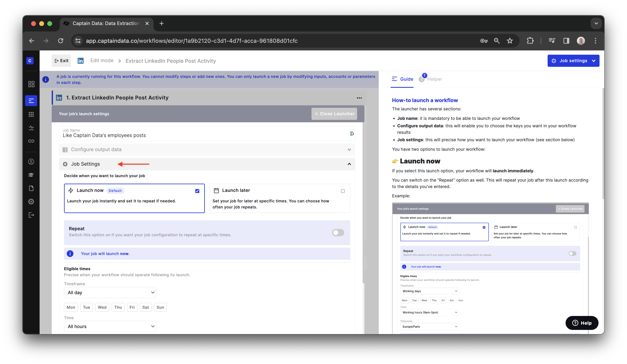Click Close Launcher button

point(334,114)
